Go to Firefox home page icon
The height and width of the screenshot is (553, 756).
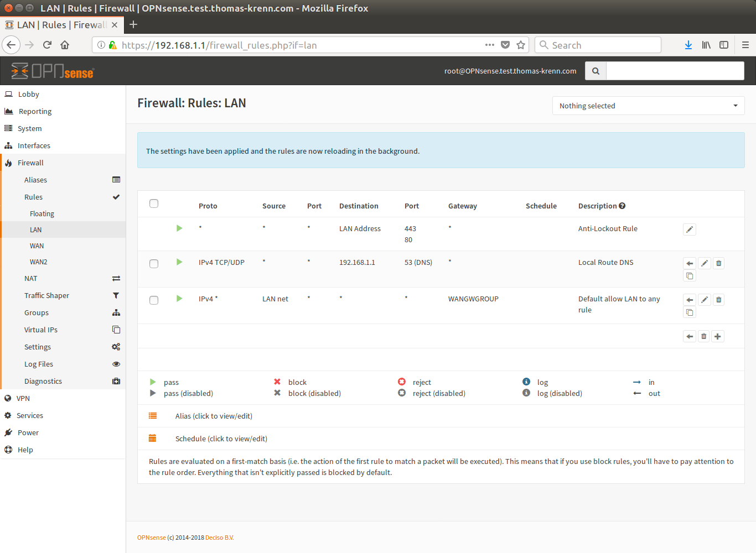click(65, 45)
